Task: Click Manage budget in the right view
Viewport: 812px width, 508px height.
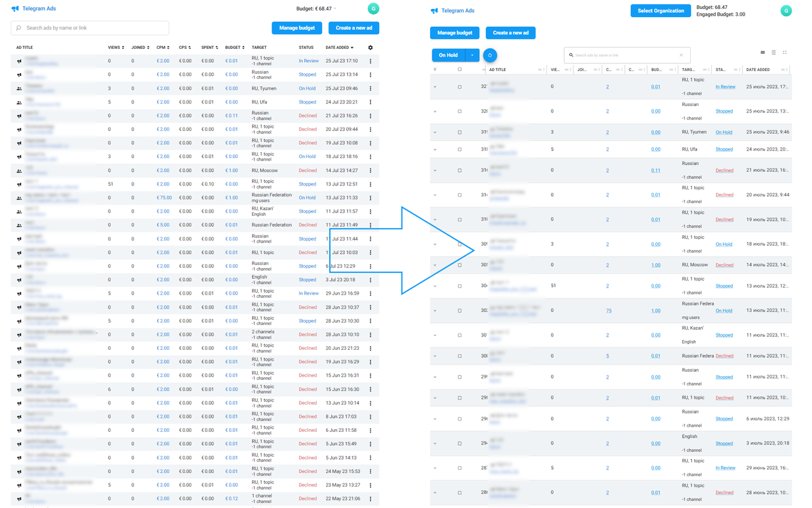Action: coord(455,32)
